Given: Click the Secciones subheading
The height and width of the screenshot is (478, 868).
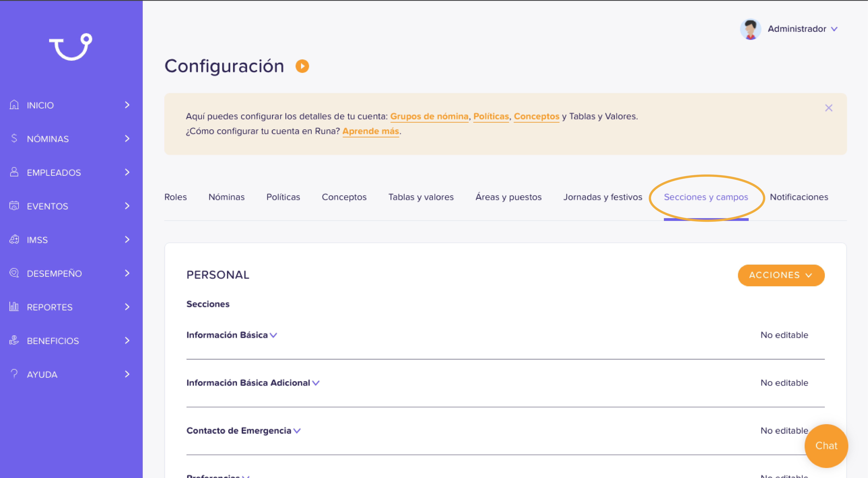Looking at the screenshot, I should [208, 304].
